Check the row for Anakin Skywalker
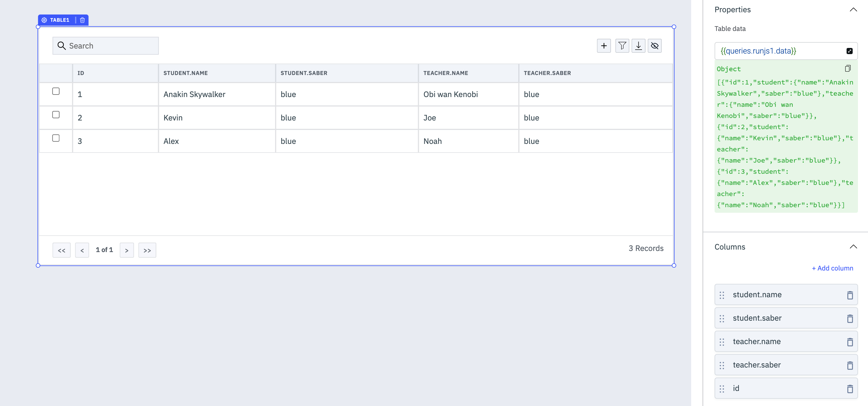The image size is (868, 406). point(56,91)
